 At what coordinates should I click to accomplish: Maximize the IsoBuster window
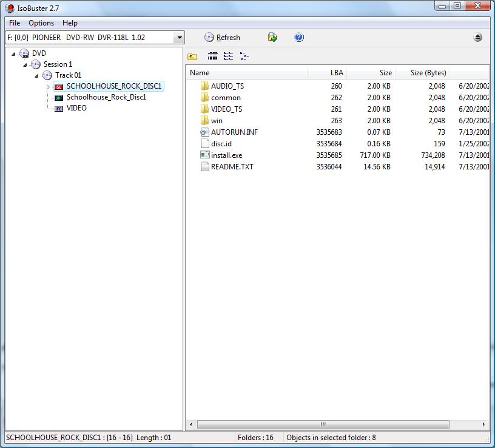tap(457, 6)
